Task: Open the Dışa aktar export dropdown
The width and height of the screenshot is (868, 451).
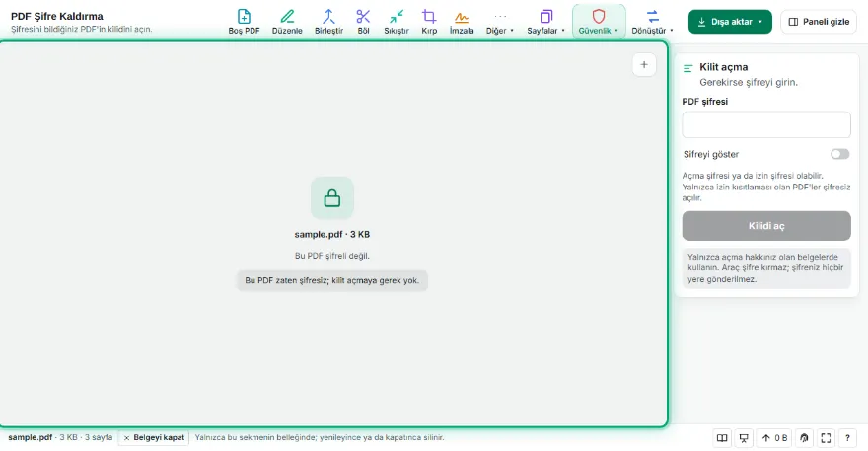Action: (730, 22)
